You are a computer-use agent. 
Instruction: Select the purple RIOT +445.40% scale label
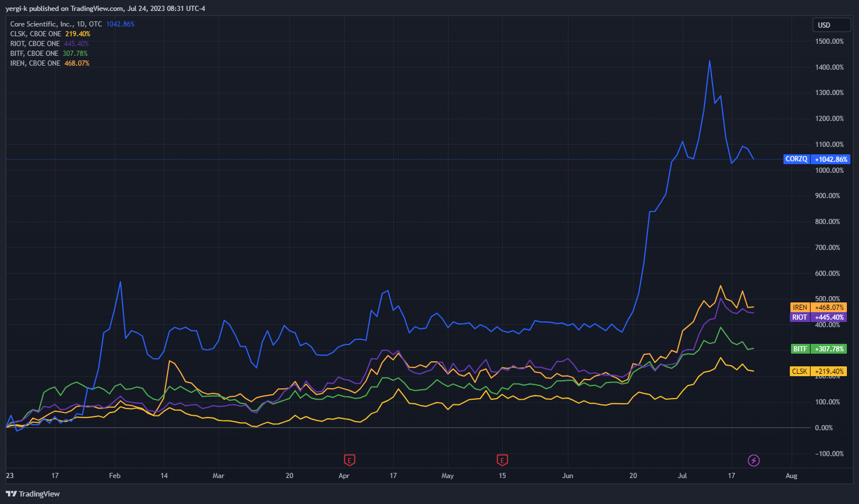pyautogui.click(x=818, y=317)
